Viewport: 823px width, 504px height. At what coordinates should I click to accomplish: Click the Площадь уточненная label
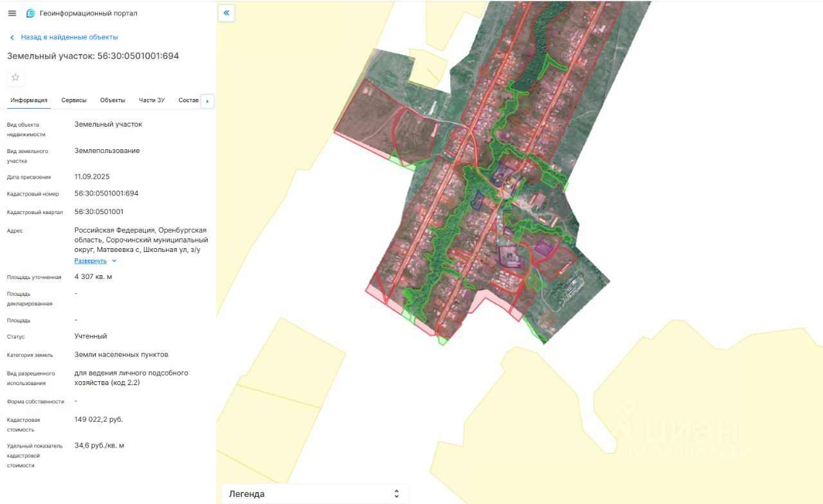34,277
